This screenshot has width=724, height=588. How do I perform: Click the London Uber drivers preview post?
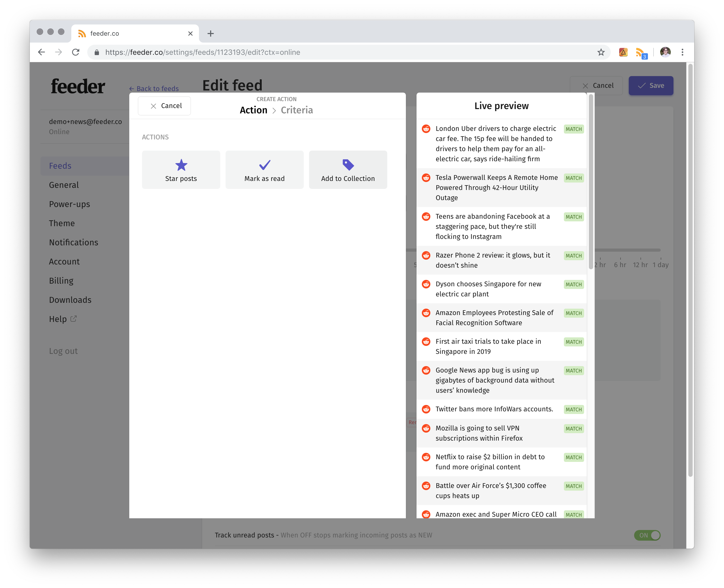point(502,144)
